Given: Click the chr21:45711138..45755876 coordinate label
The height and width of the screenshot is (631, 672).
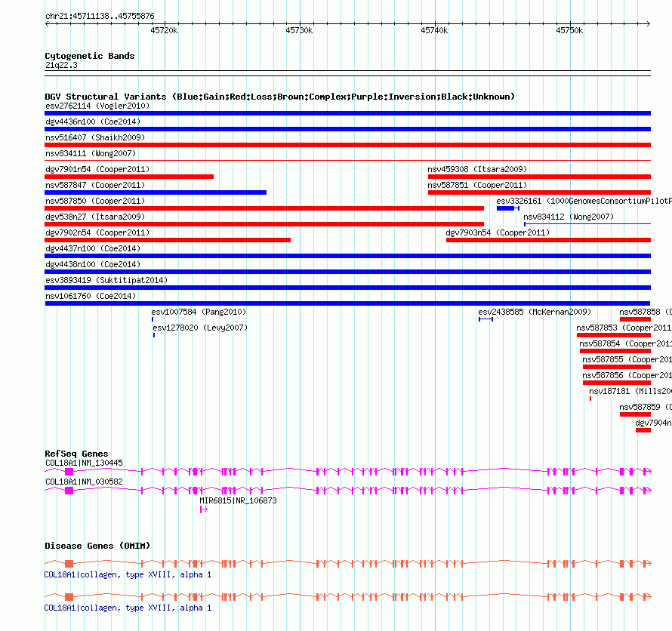Looking at the screenshot, I should pos(100,17).
